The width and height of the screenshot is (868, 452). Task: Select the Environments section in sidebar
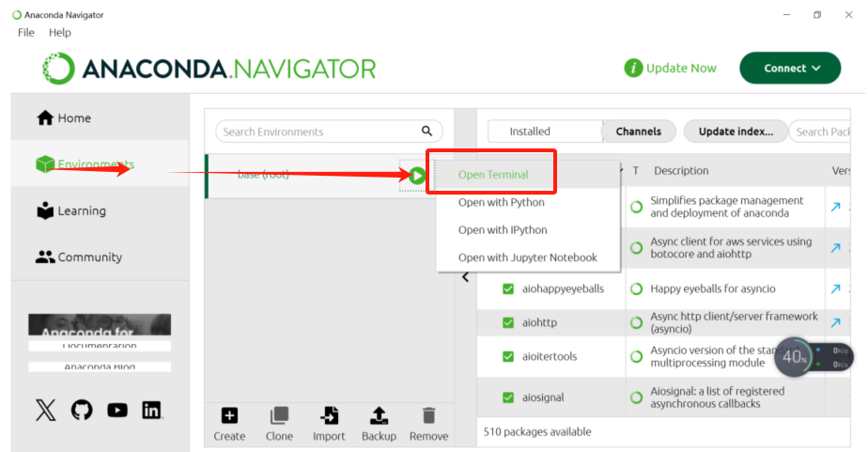click(x=100, y=164)
